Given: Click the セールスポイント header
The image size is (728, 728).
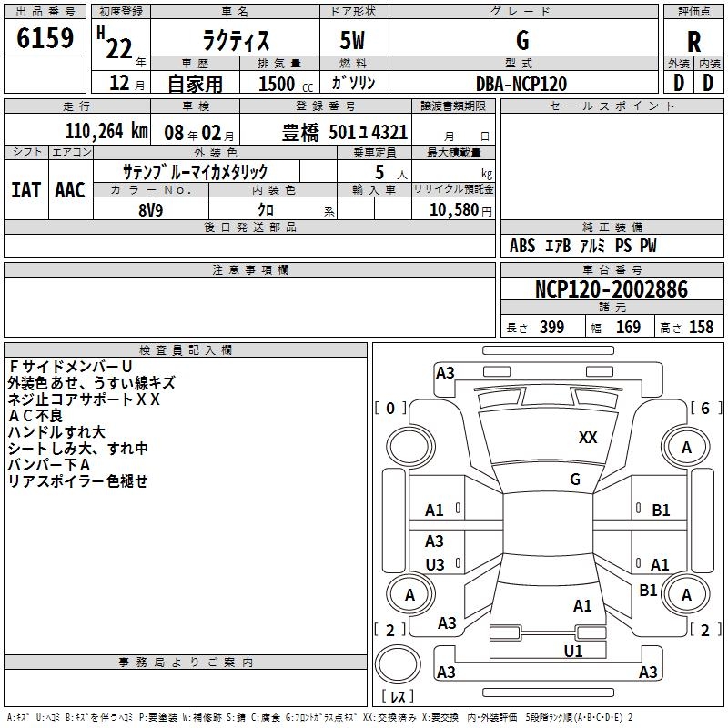Looking at the screenshot, I should 612,106.
